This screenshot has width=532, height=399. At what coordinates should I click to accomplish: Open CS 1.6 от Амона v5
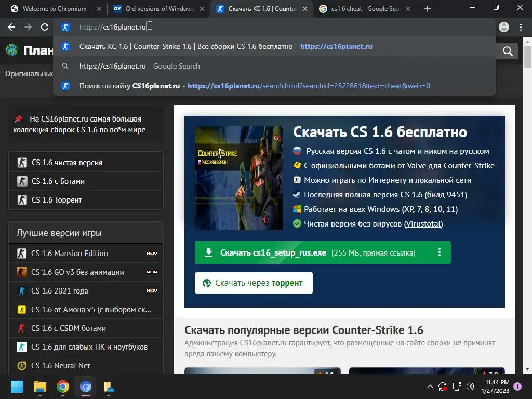click(86, 310)
